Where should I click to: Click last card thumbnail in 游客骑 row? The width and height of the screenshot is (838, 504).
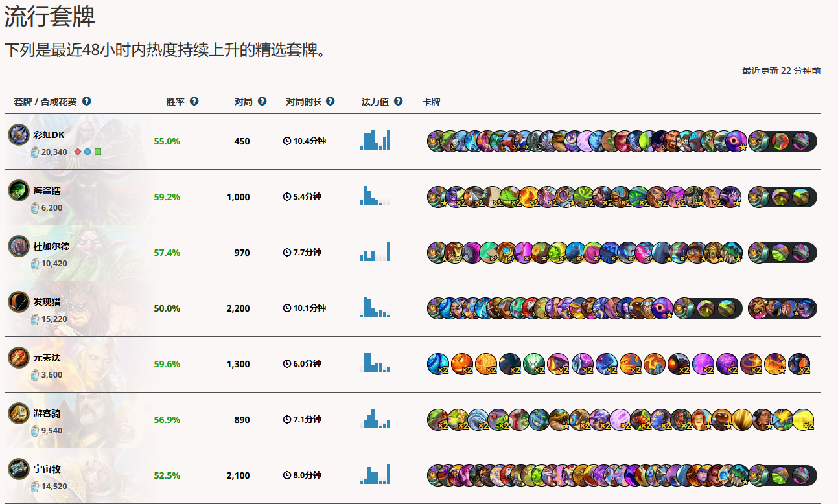pos(803,420)
